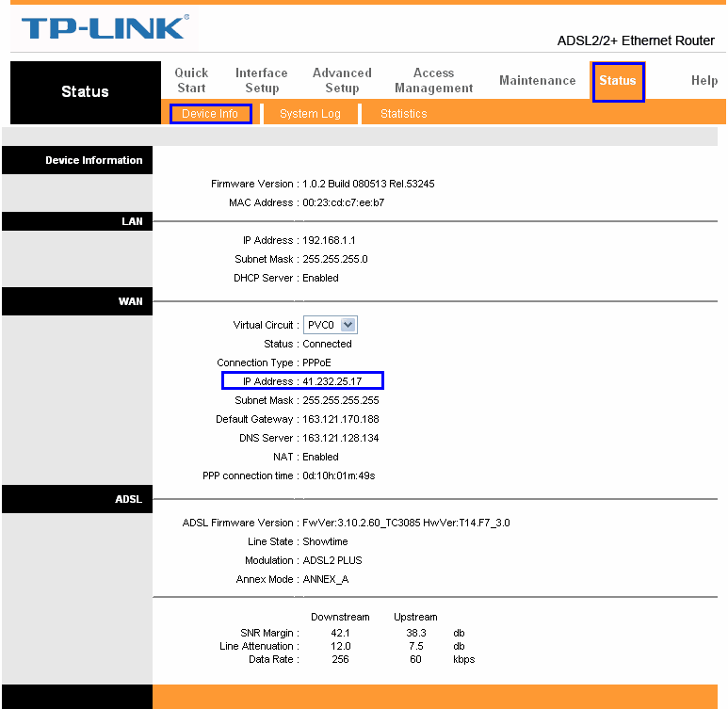The width and height of the screenshot is (728, 709).
Task: Expand the Virtual Circuit PVC0 dropdown
Action: (x=331, y=325)
